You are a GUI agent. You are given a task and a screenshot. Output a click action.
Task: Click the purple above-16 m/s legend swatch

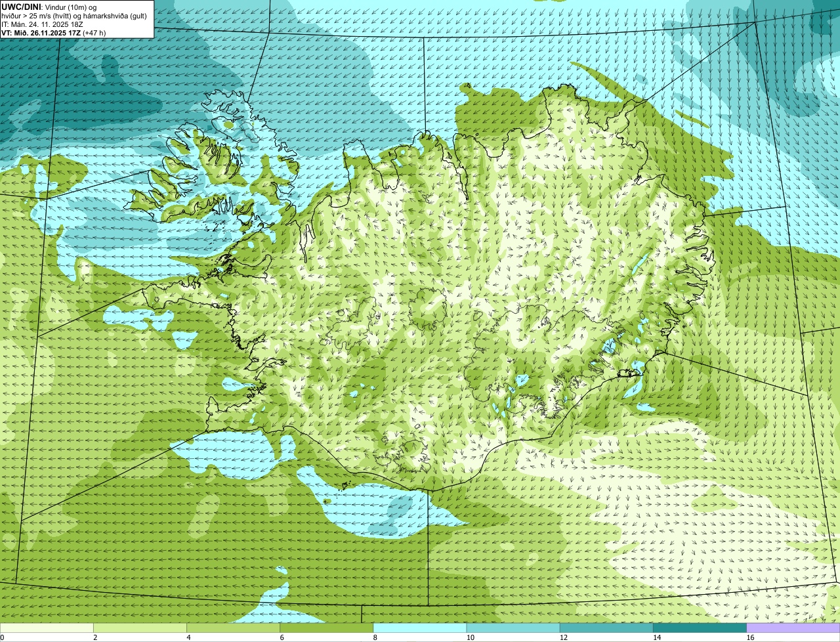pos(793,628)
